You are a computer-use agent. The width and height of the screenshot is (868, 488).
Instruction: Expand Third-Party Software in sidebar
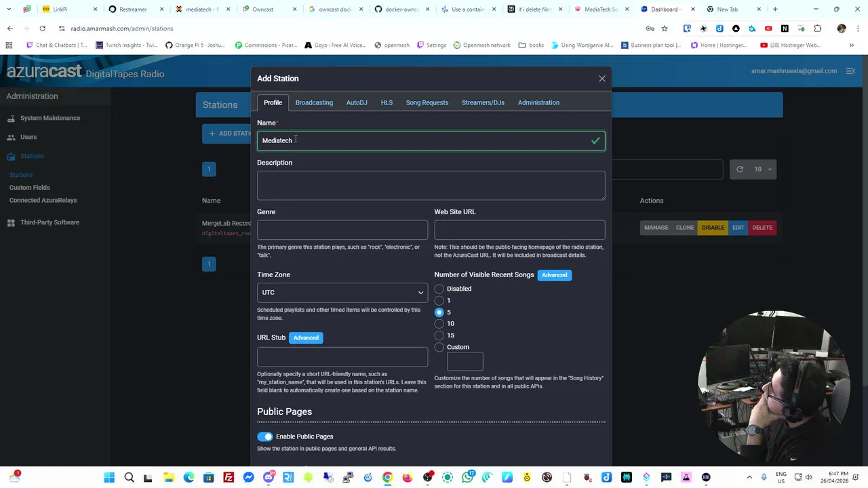[x=50, y=222]
